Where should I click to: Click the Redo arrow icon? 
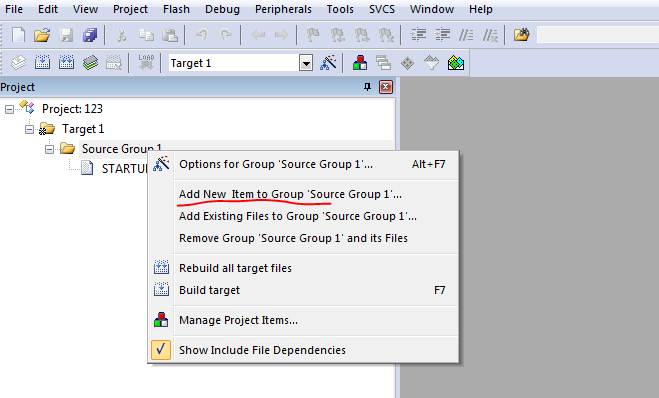click(x=226, y=35)
